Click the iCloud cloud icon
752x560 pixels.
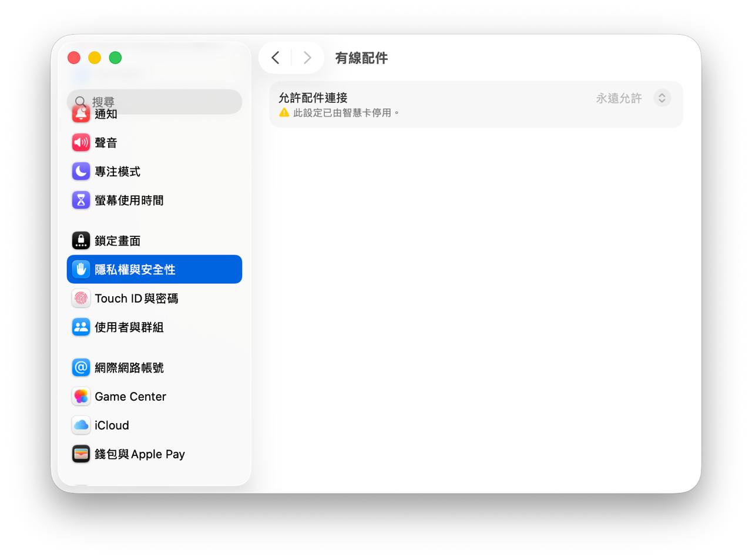pos(81,425)
